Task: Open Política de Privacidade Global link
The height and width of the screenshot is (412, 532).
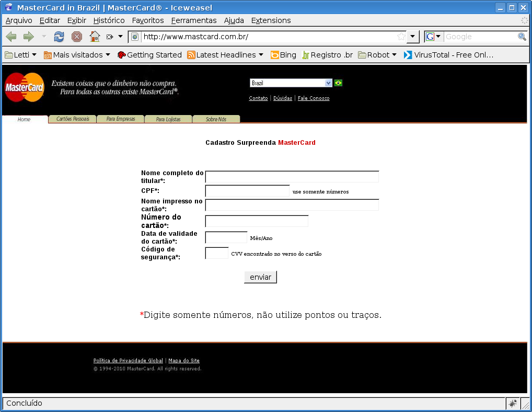Action: point(128,360)
